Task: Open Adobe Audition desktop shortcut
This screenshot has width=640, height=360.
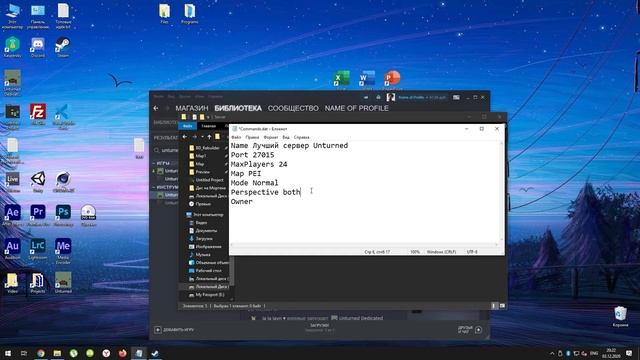Action: (12, 249)
